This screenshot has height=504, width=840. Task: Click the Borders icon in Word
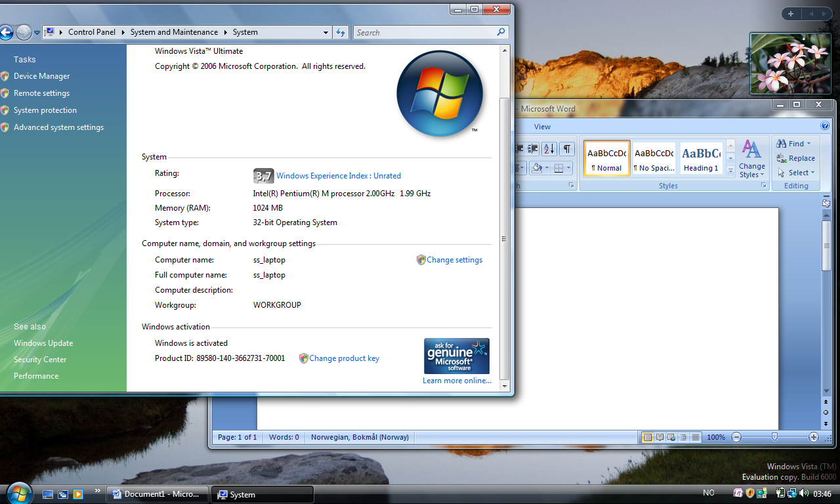coord(558,168)
